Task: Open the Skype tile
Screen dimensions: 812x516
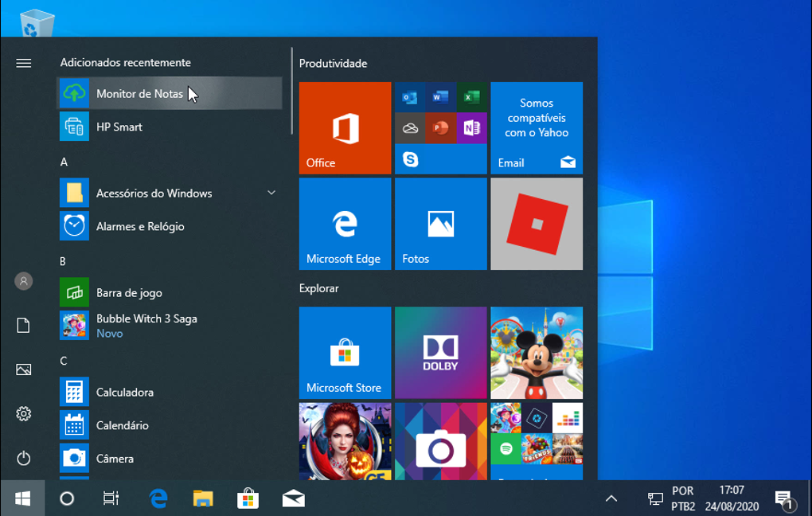Action: [410, 159]
